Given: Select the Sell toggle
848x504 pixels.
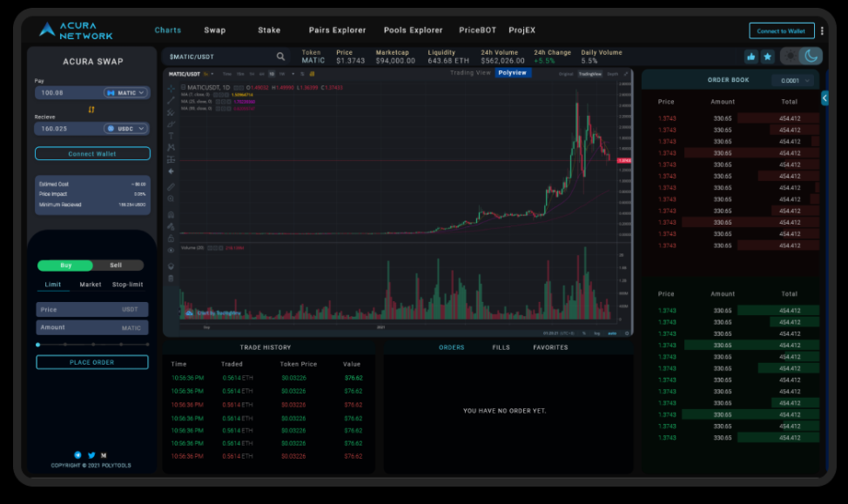Looking at the screenshot, I should pyautogui.click(x=117, y=265).
